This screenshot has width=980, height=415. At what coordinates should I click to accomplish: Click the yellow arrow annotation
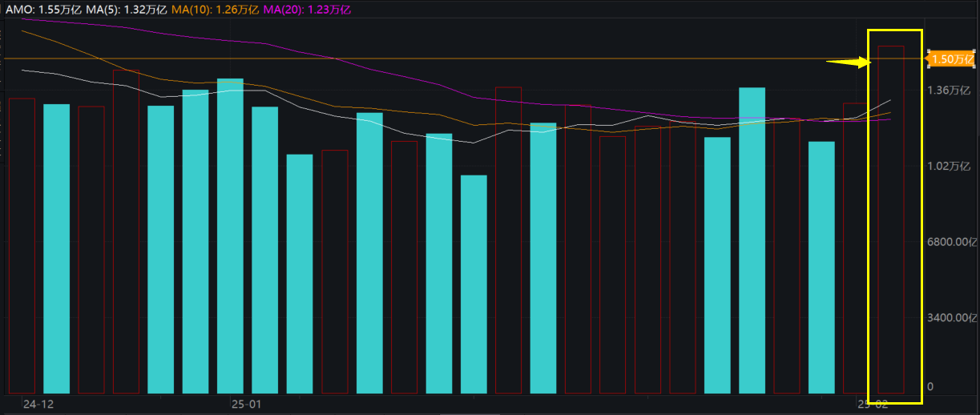848,62
